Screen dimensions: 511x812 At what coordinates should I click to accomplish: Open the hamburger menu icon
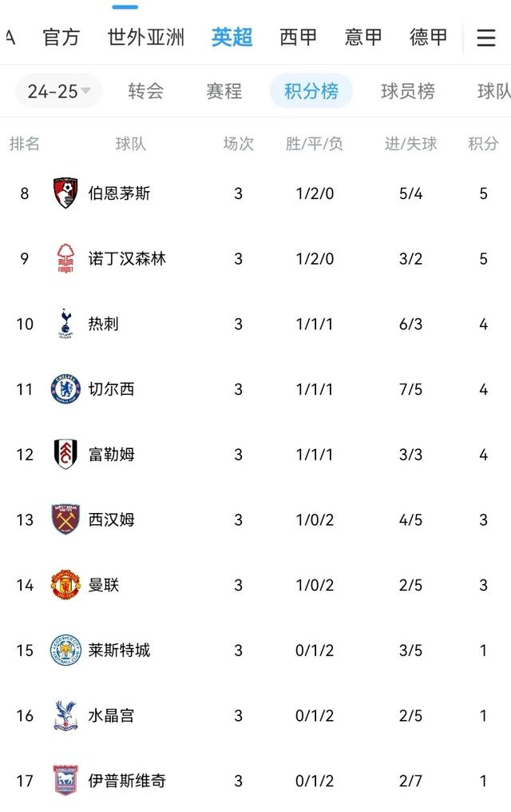click(485, 38)
